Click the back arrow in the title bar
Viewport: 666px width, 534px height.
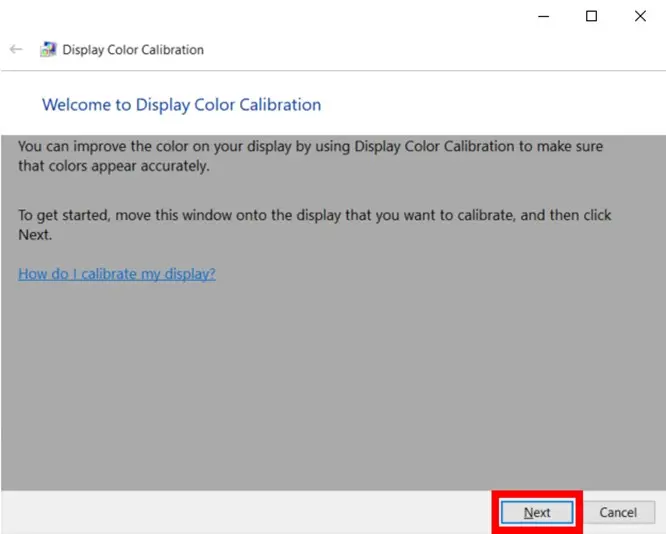16,49
